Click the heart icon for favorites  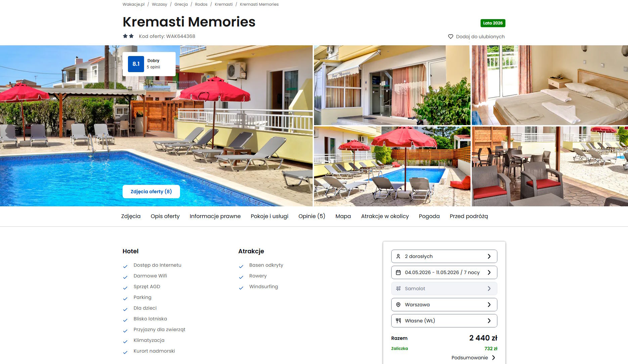[x=450, y=37]
